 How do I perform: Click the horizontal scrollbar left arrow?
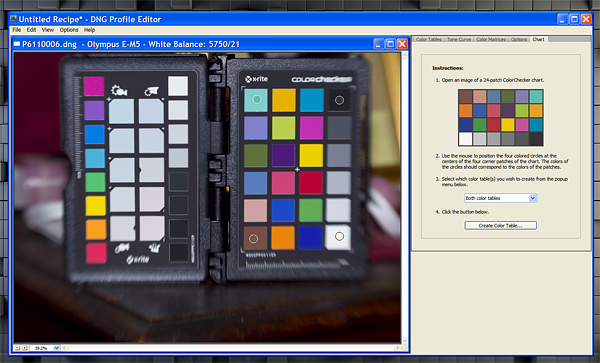click(65, 348)
